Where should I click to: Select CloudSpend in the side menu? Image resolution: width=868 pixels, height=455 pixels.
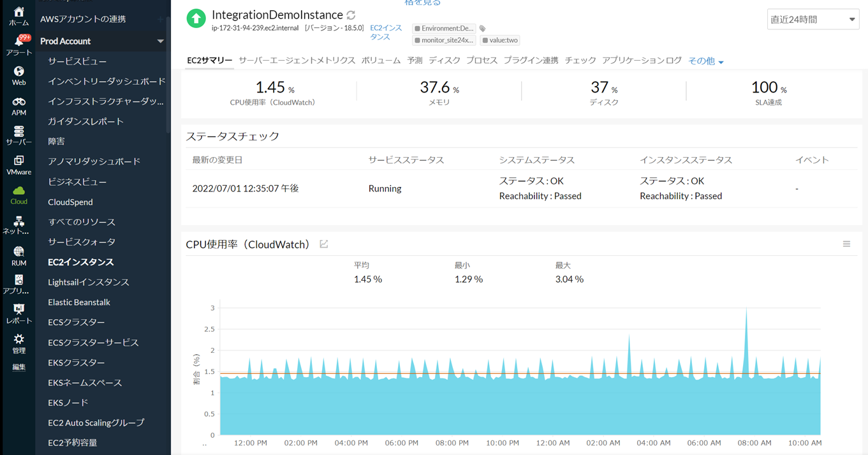click(70, 202)
